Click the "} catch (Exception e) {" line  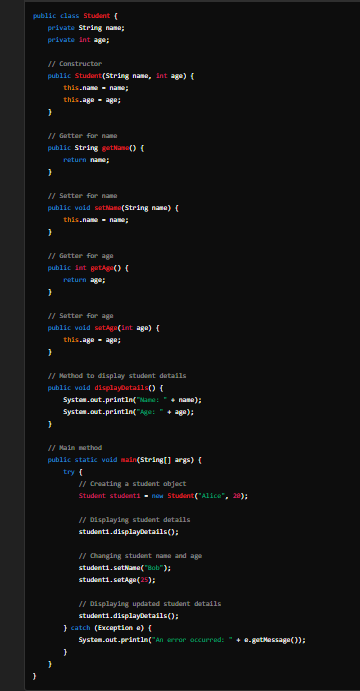[x=108, y=628]
